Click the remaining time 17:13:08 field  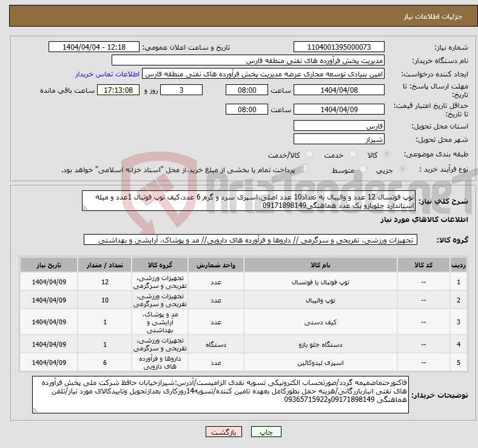[x=118, y=90]
